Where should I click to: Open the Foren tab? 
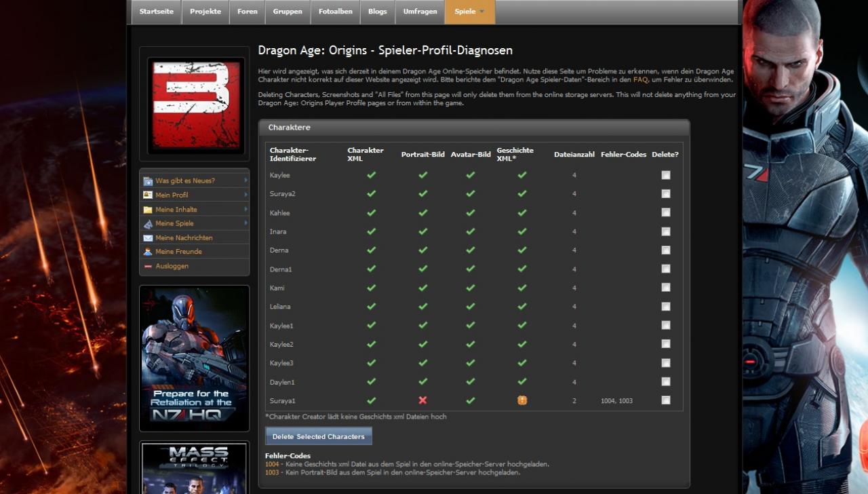click(x=248, y=12)
